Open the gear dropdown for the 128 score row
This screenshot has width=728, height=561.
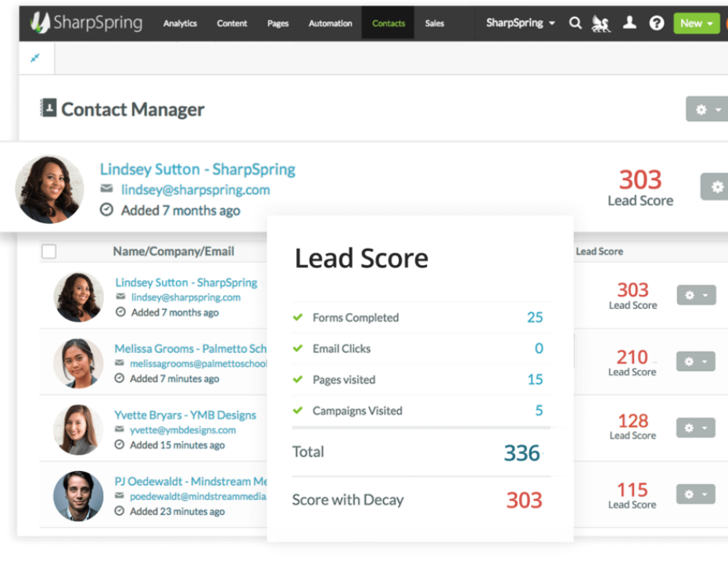[x=695, y=428]
